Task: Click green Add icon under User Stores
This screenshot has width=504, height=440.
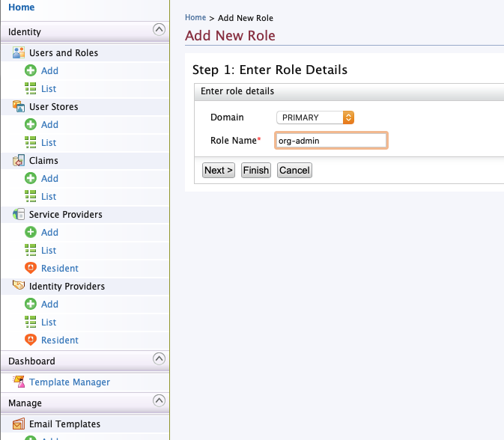Action: (31, 125)
